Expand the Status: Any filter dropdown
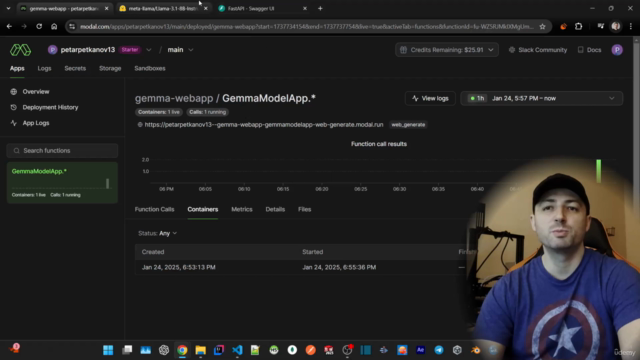640x360 pixels. (x=158, y=233)
